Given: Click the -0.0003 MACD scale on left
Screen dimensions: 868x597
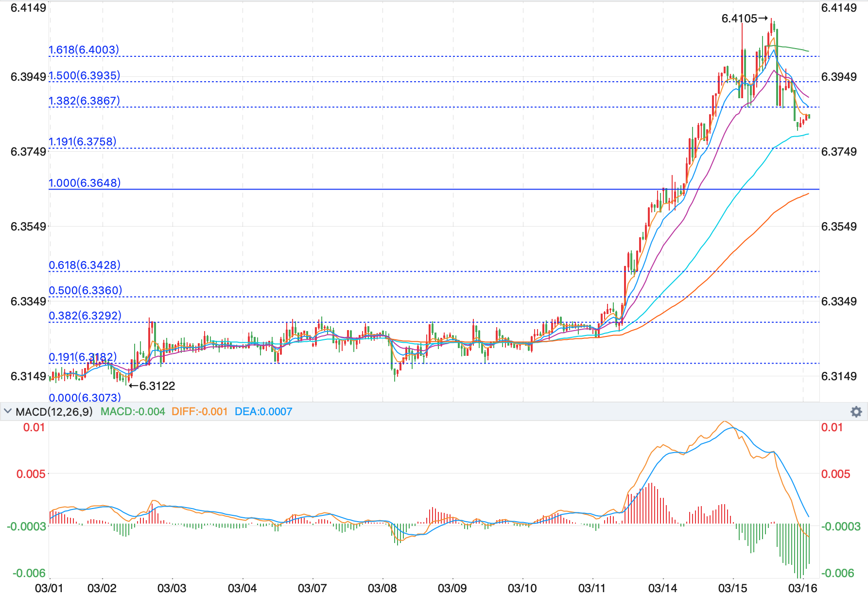Looking at the screenshot, I should (27, 527).
